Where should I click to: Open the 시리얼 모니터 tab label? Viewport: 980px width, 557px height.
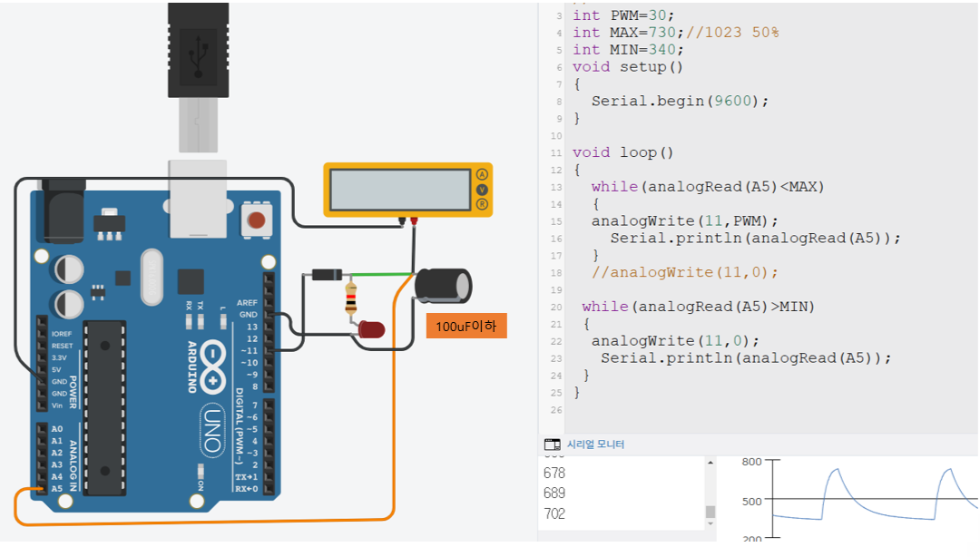coord(595,445)
